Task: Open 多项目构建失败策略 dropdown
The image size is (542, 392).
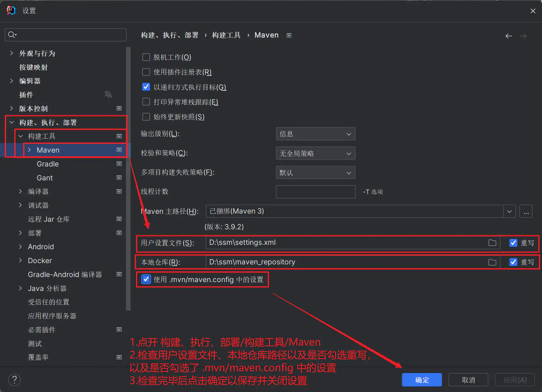Action: pos(316,172)
